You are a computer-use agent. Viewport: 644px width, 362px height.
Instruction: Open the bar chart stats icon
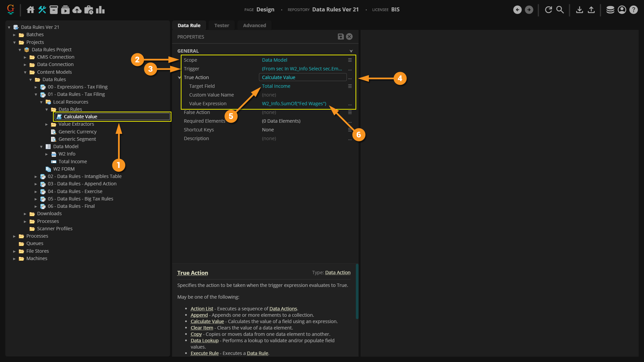coord(100,10)
